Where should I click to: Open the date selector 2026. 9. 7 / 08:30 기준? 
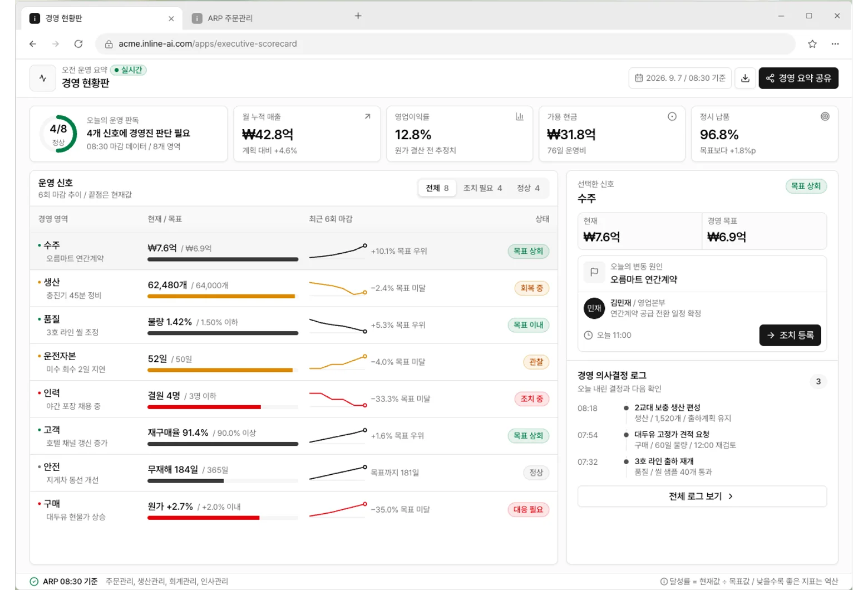pos(680,78)
